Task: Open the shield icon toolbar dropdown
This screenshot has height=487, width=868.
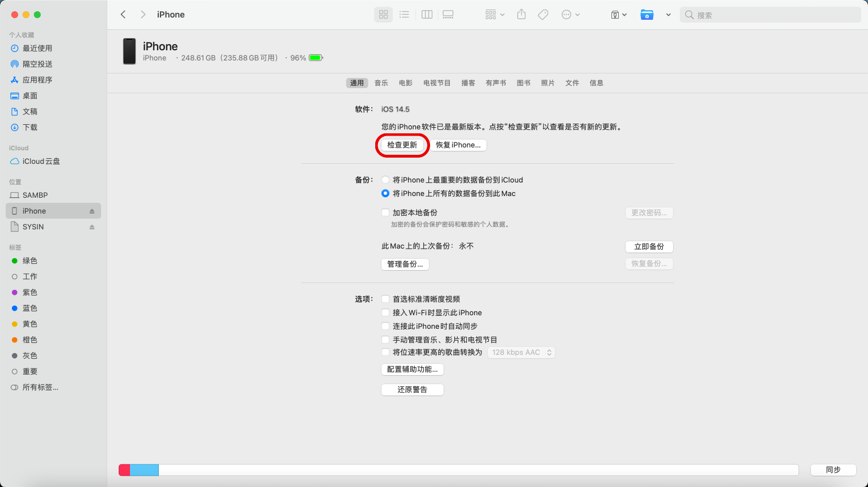Action: (619, 15)
